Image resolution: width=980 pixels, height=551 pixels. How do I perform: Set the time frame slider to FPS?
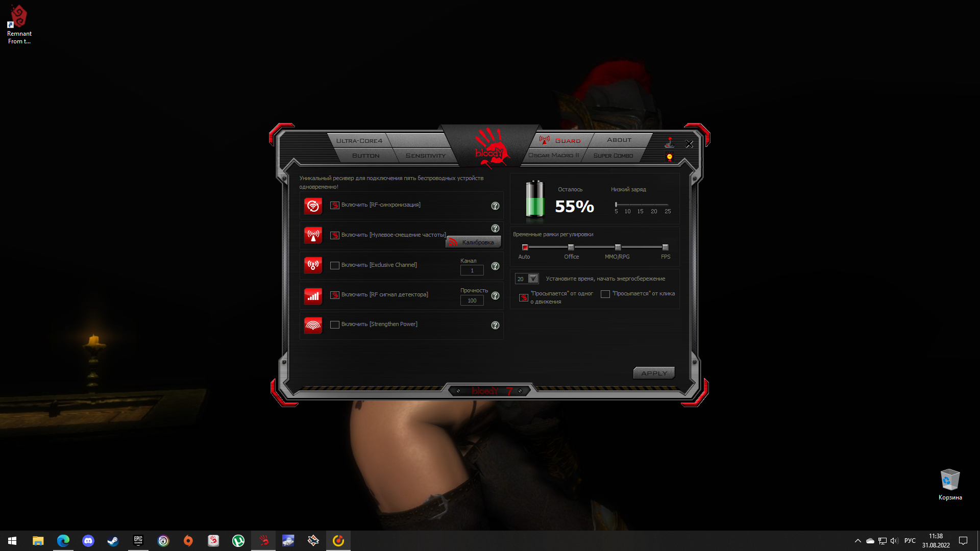(x=665, y=247)
